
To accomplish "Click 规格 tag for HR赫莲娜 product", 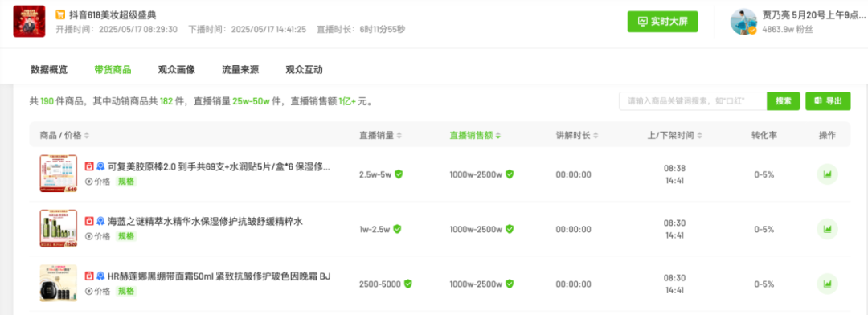I will coord(126,291).
